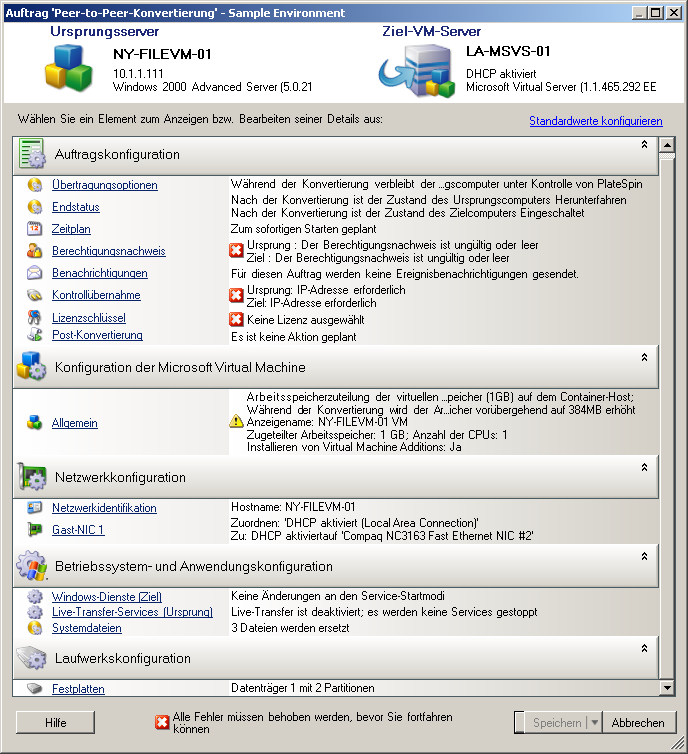Open the Lizenzschlüssel link
Image resolution: width=688 pixels, height=754 pixels.
89,318
